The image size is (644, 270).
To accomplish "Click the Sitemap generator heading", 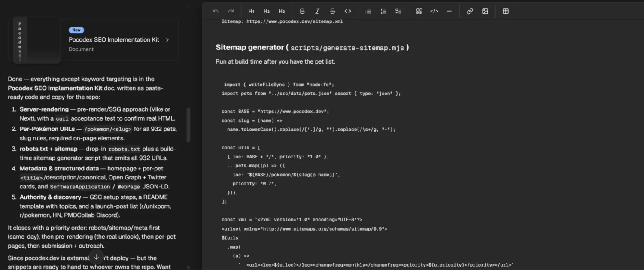I will pos(312,48).
